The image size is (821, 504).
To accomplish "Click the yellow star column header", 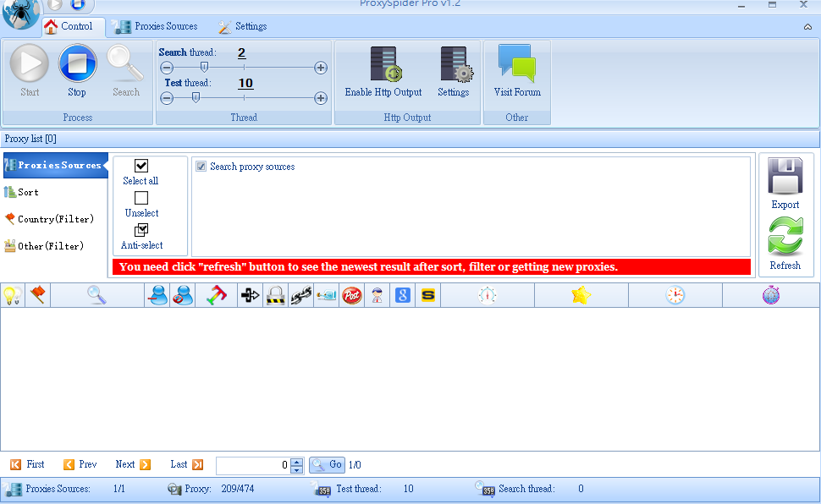I will tap(581, 295).
